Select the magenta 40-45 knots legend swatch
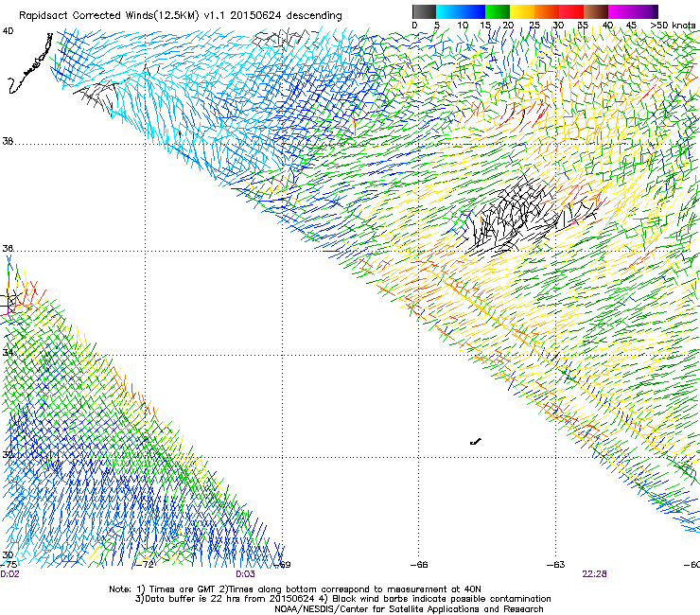Image resolution: width=700 pixels, height=615 pixels. pos(621,11)
